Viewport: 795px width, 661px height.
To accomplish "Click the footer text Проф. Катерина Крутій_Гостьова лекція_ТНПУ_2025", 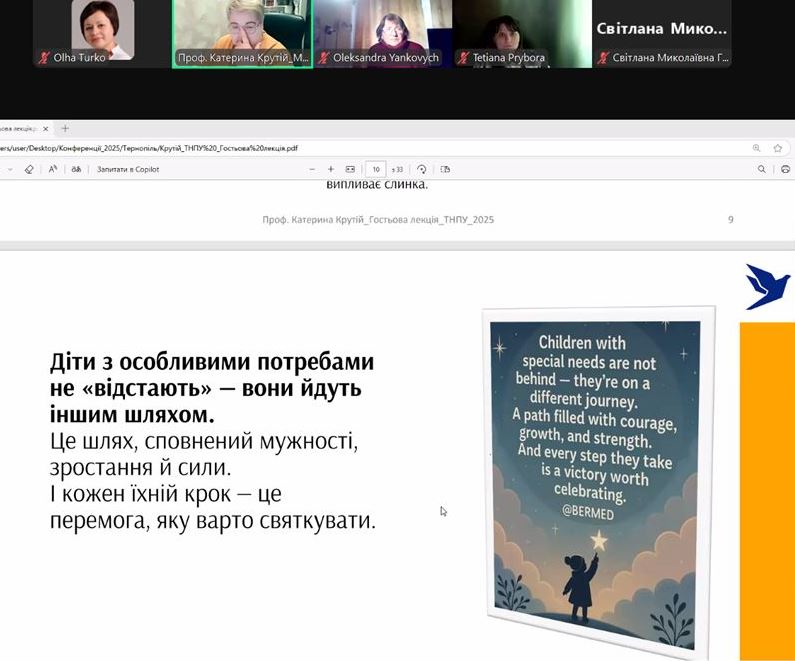I will (378, 219).
